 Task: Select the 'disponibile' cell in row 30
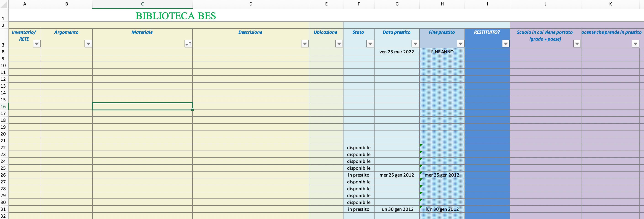(359, 202)
